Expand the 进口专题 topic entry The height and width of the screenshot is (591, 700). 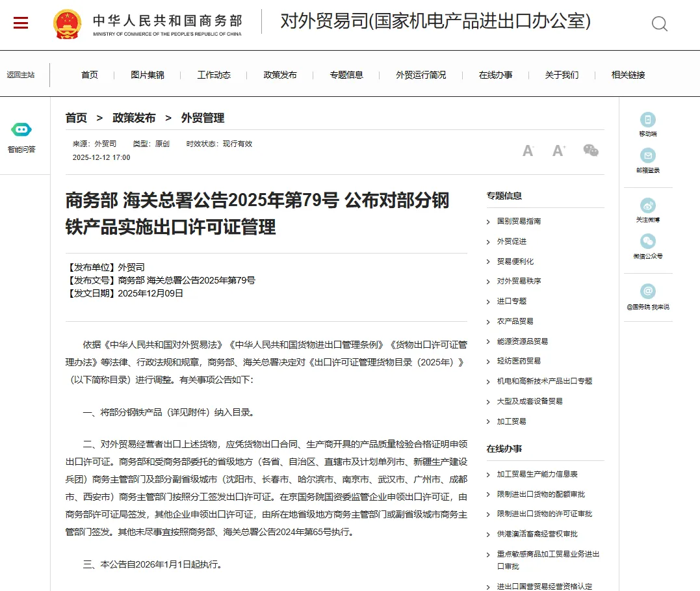[513, 301]
